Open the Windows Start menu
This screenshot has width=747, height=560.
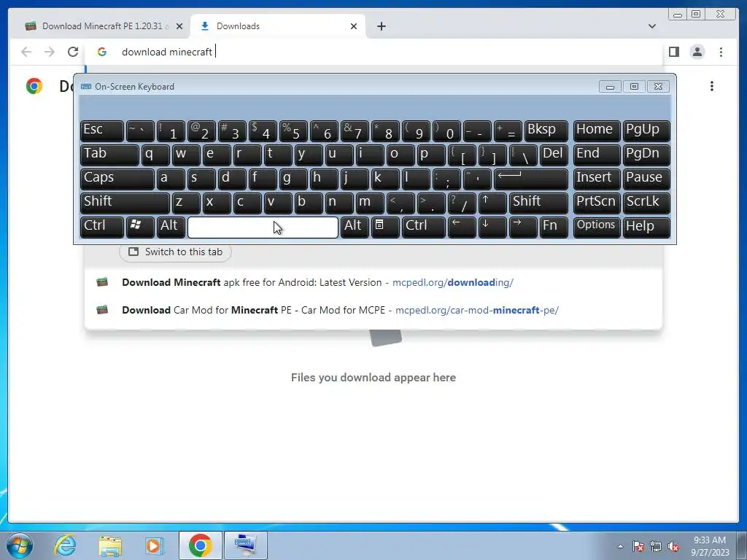pos(19,545)
